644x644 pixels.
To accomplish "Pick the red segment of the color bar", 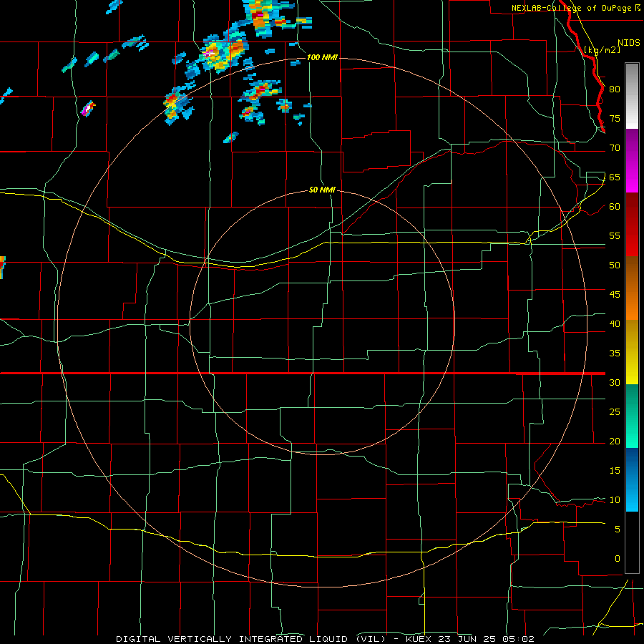I will [x=632, y=225].
